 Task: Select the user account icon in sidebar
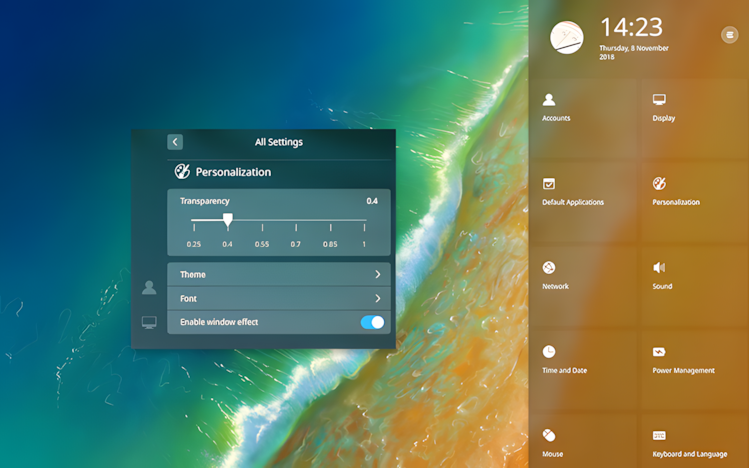pyautogui.click(x=149, y=287)
